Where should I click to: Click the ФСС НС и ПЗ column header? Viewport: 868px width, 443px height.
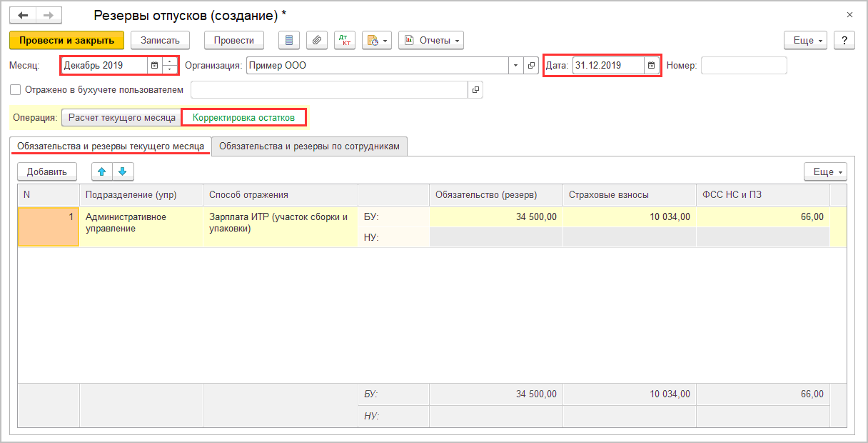[762, 195]
